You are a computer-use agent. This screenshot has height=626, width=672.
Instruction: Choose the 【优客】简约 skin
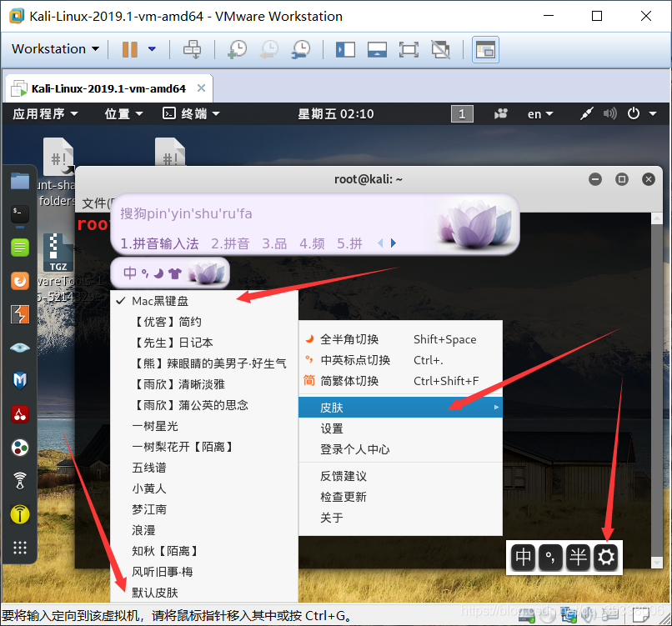point(204,322)
